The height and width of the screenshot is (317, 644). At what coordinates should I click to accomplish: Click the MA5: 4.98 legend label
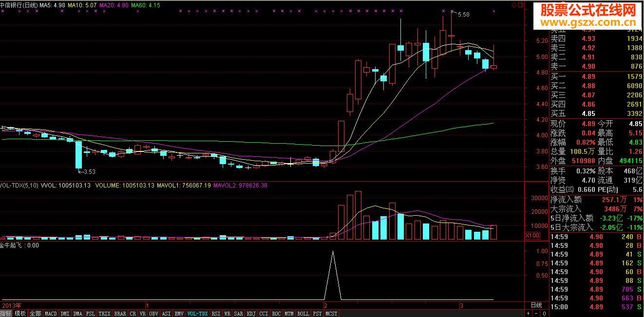[x=53, y=4]
